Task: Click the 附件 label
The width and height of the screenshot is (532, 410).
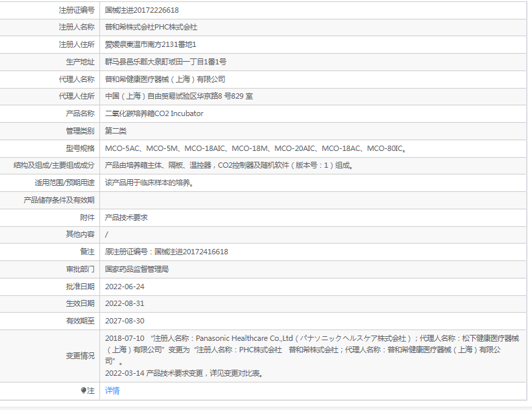Action: pyautogui.click(x=87, y=217)
